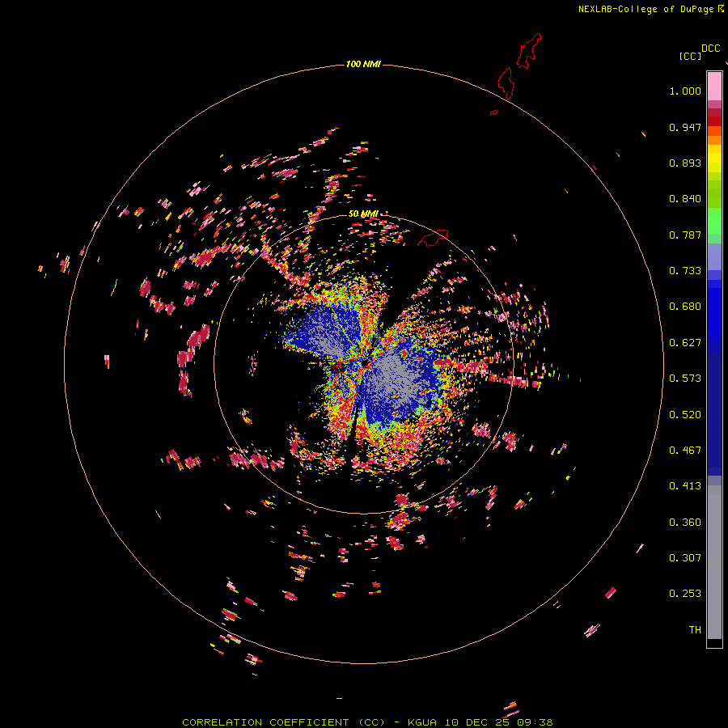Click the red island outline near 50 NMI label

point(433,238)
